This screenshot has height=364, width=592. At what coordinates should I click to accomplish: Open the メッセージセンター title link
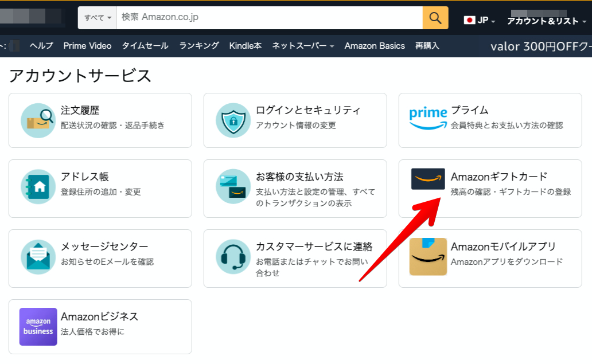104,246
